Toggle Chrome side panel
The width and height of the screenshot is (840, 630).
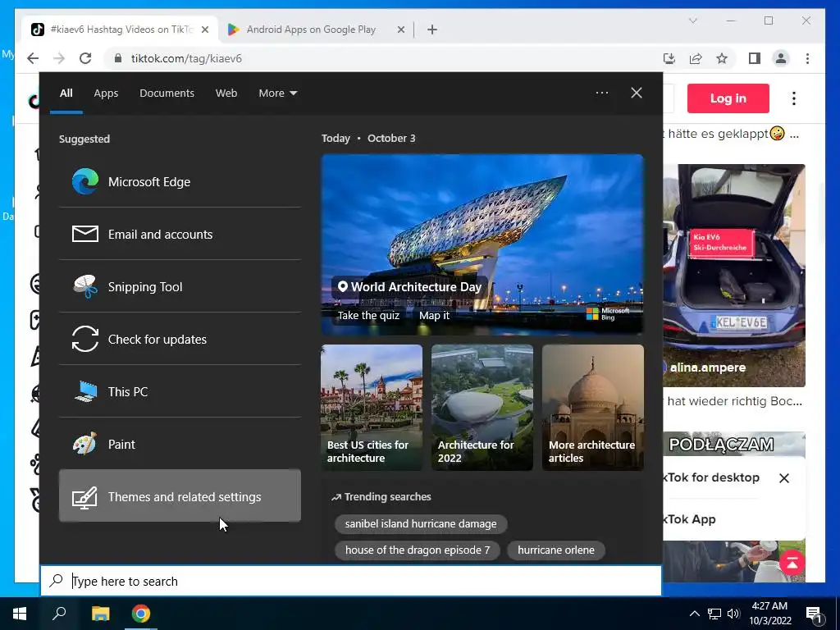pos(755,58)
